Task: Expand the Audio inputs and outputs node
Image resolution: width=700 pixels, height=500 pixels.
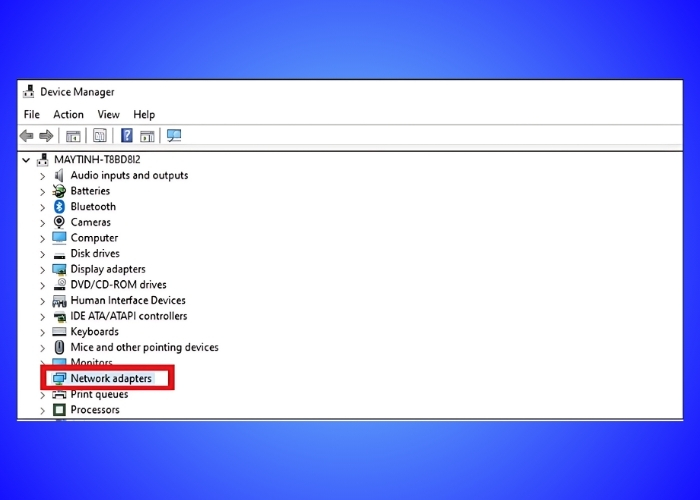Action: click(x=43, y=176)
